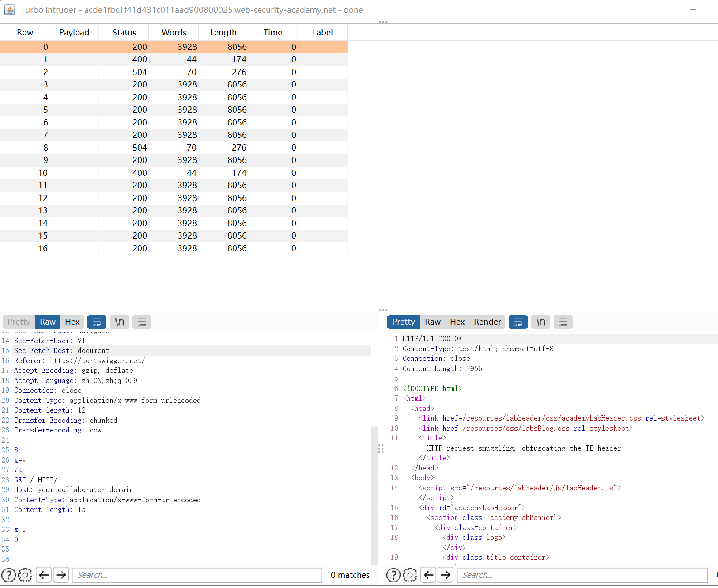Image resolution: width=718 pixels, height=588 pixels.
Task: Toggle non-printable characters in response viewer
Action: (540, 322)
